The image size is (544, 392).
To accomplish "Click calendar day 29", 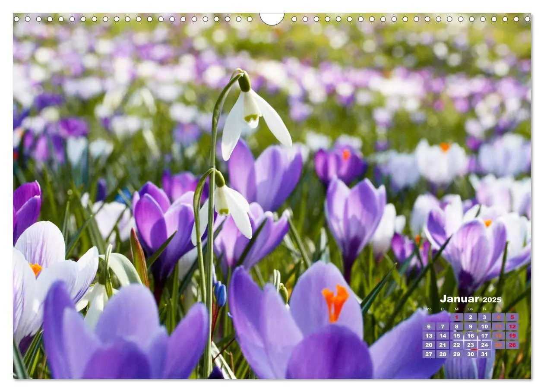I will pyautogui.click(x=456, y=354).
